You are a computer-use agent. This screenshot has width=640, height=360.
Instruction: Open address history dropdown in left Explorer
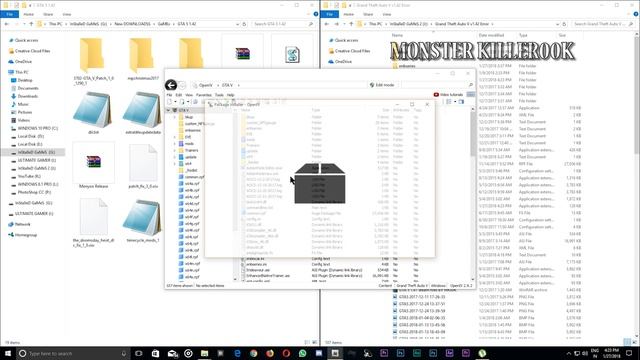point(238,24)
